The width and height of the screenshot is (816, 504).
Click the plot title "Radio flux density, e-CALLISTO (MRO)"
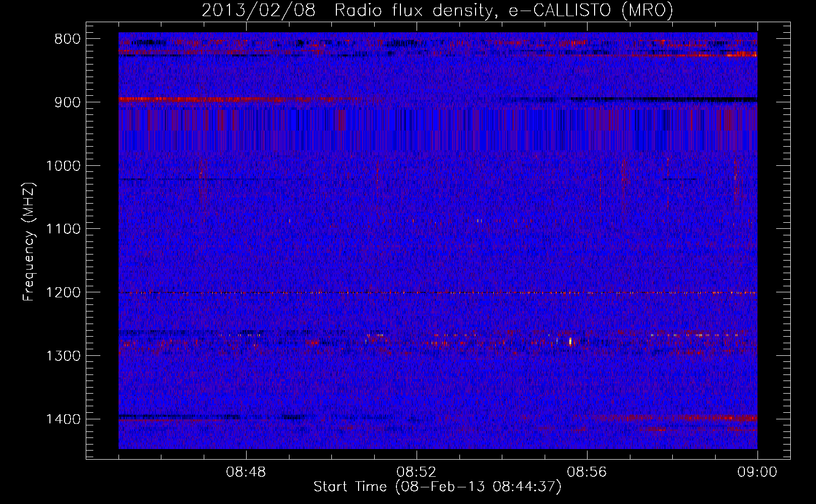(x=503, y=11)
